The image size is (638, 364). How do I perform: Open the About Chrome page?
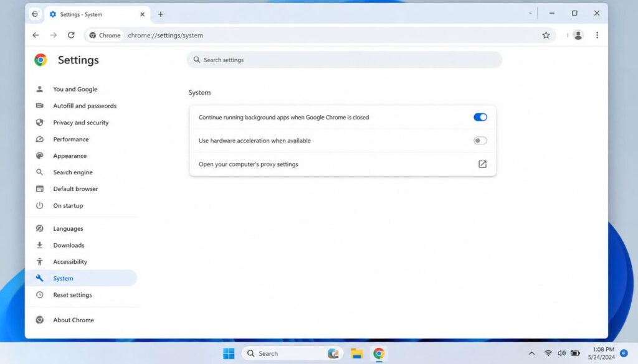pyautogui.click(x=74, y=320)
